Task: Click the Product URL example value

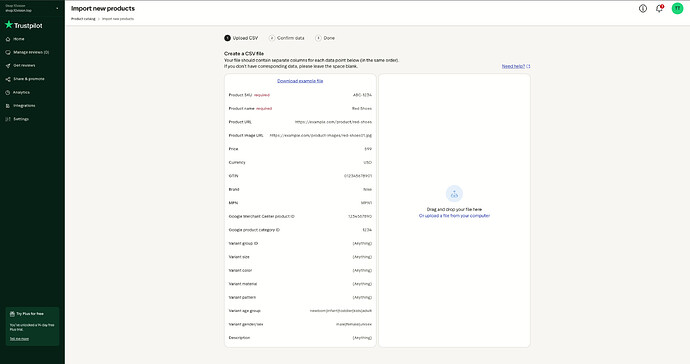Action: pyautogui.click(x=333, y=122)
